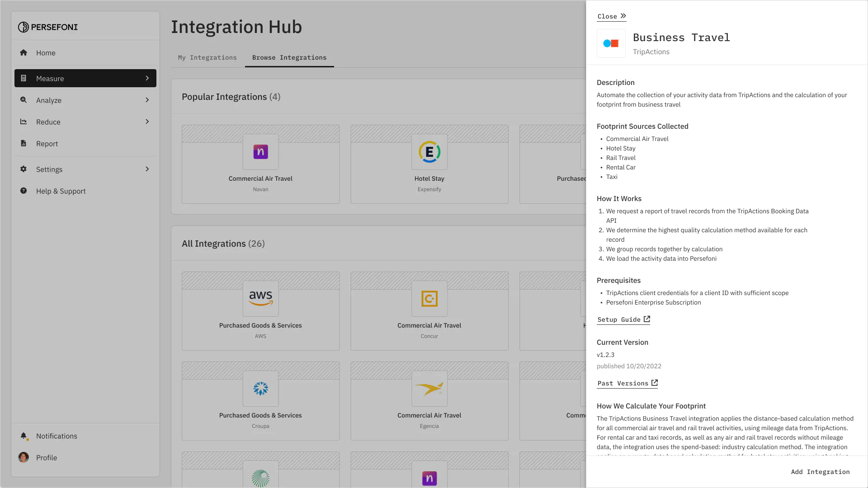Click the Notifications bell icon
This screenshot has width=868, height=488.
tap(24, 436)
